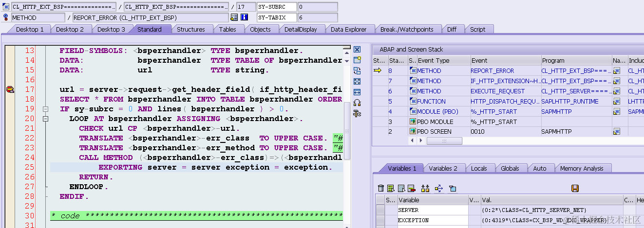Click the yellow boxes arrows icon in variables toolbar
This screenshot has height=228, width=644.
tap(425, 188)
